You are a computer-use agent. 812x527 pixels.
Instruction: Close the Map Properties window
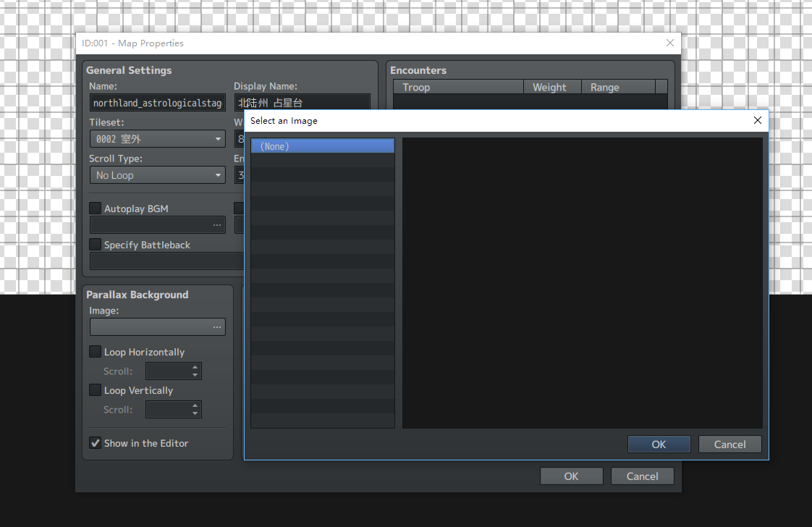[670, 43]
